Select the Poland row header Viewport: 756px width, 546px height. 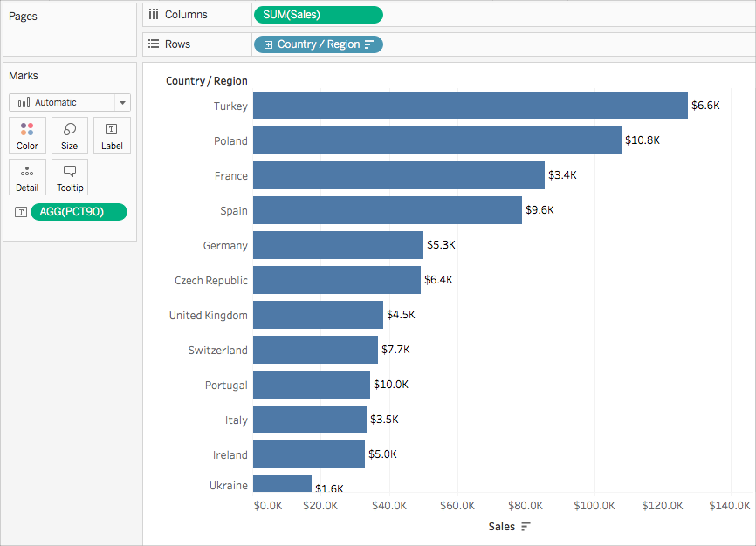click(230, 140)
